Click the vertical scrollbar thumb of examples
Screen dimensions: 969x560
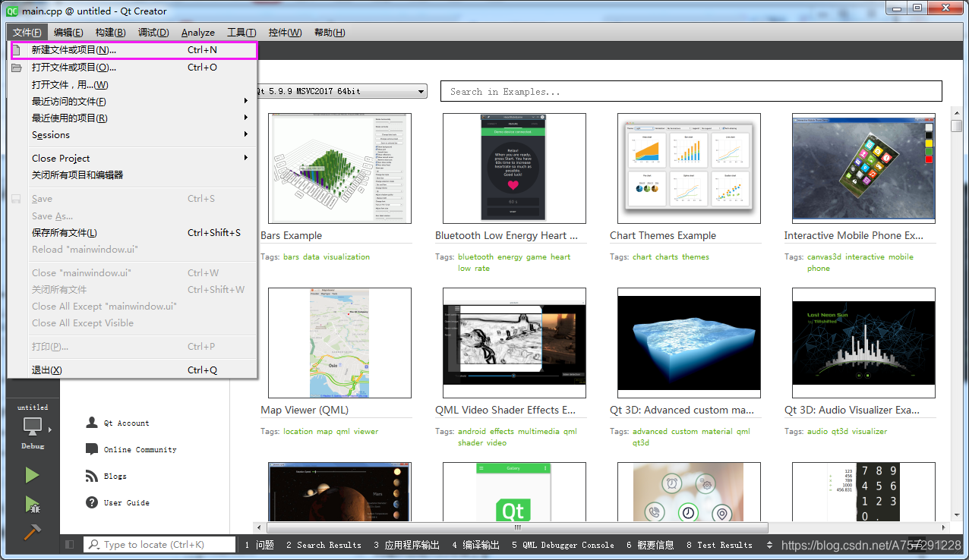(957, 126)
